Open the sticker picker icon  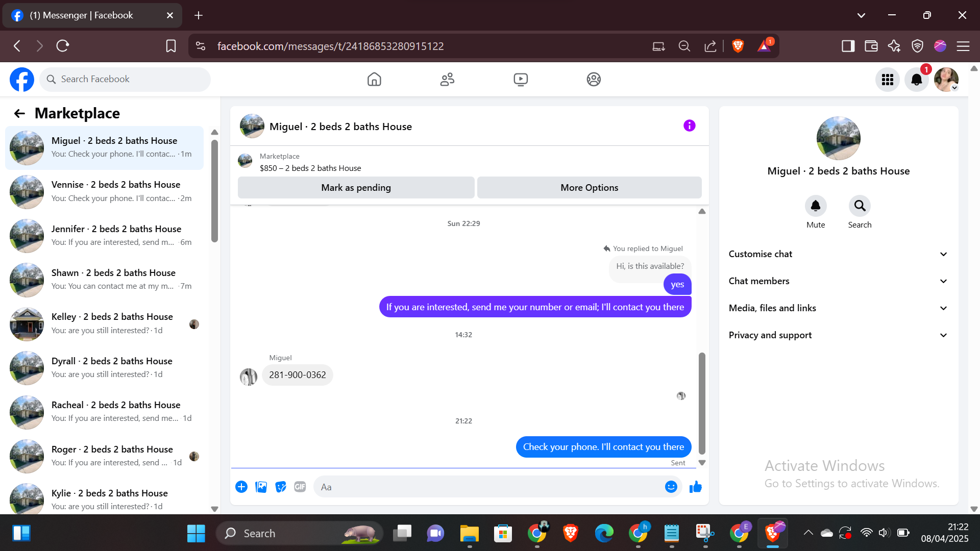click(x=281, y=487)
